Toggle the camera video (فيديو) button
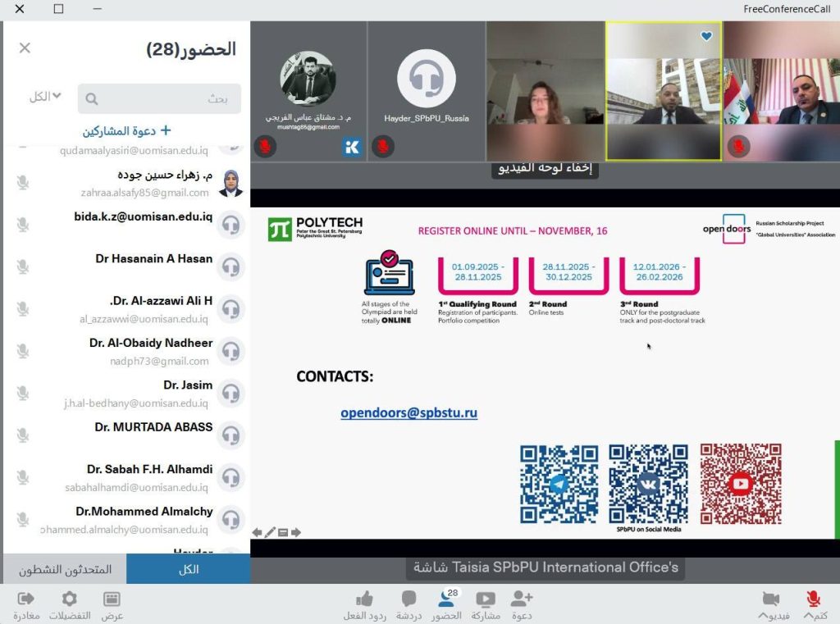840x624 pixels. [771, 599]
